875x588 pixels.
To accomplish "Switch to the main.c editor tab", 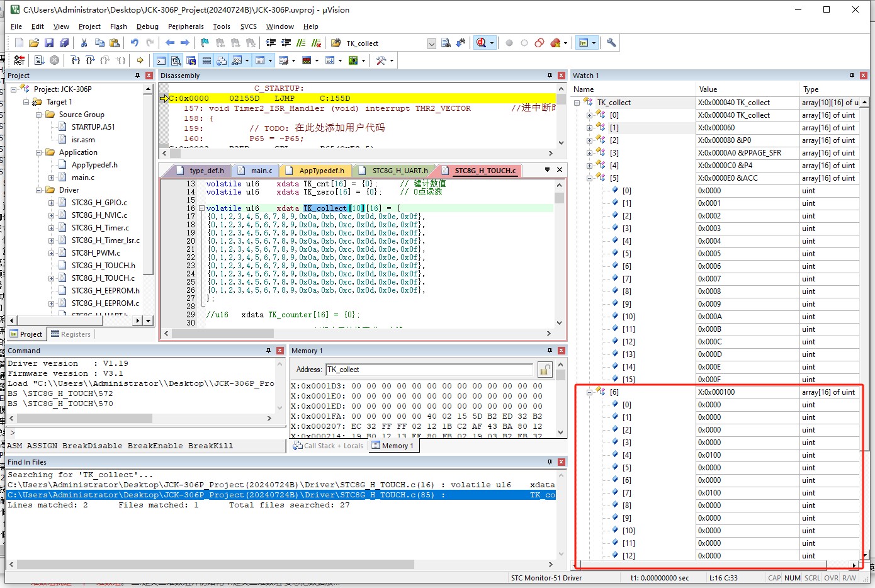I will (257, 171).
